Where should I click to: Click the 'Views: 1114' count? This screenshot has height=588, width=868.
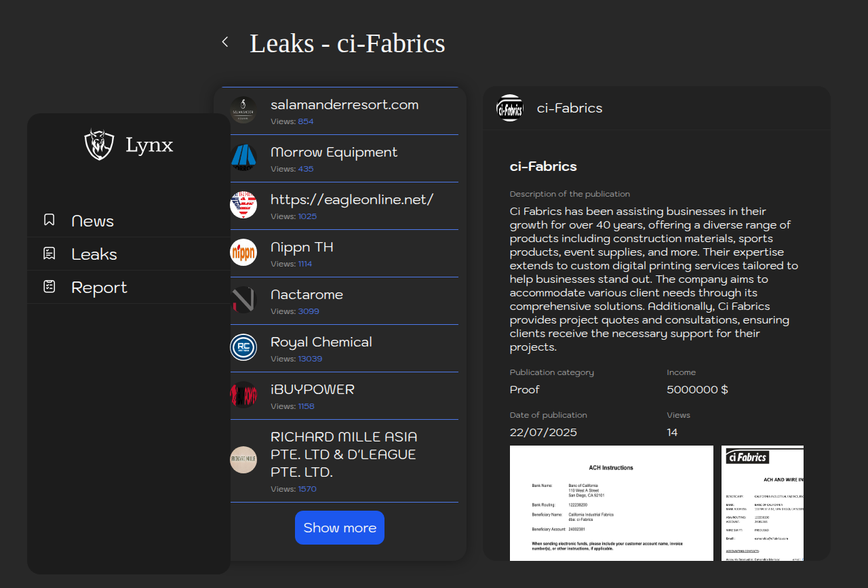tap(292, 264)
